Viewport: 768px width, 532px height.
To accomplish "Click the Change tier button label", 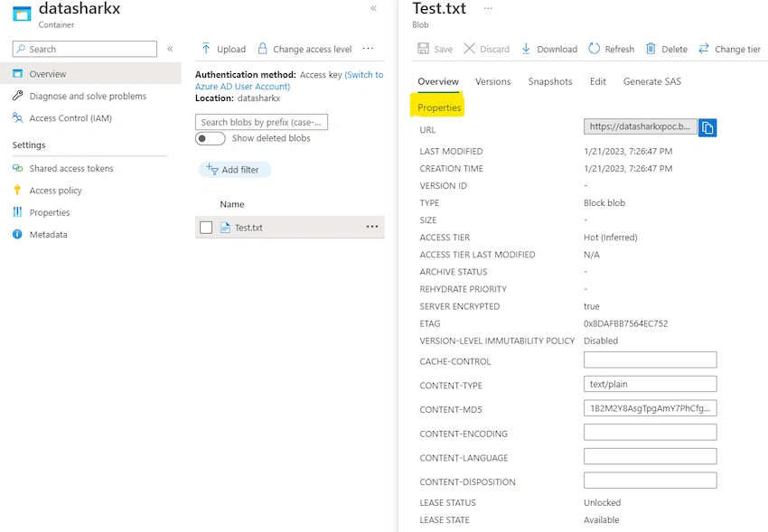I will [x=737, y=49].
